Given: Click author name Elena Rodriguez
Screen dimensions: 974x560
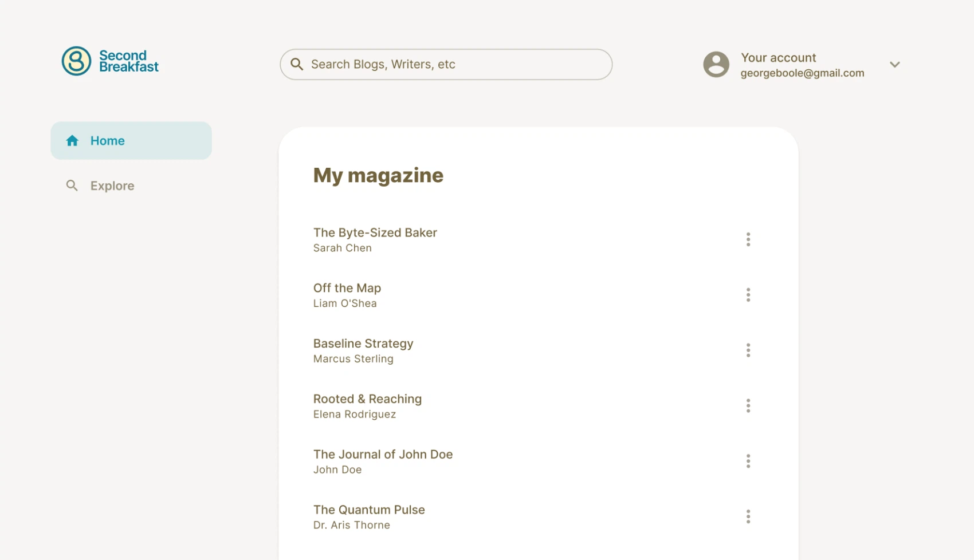Looking at the screenshot, I should (x=354, y=415).
